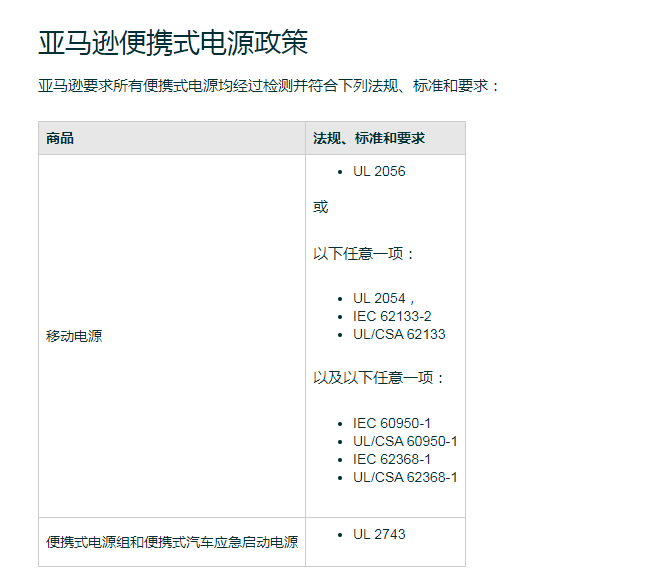Select the UL 2056 list item
This screenshot has width=650, height=575.
(x=379, y=171)
